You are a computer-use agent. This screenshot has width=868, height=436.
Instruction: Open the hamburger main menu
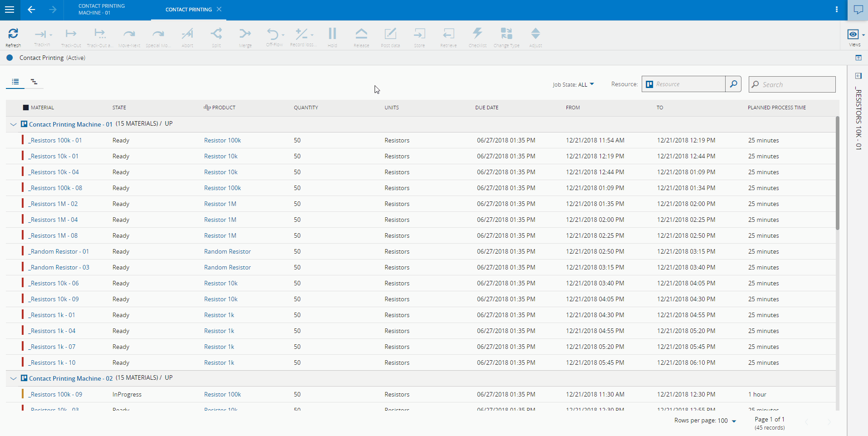pyautogui.click(x=10, y=10)
